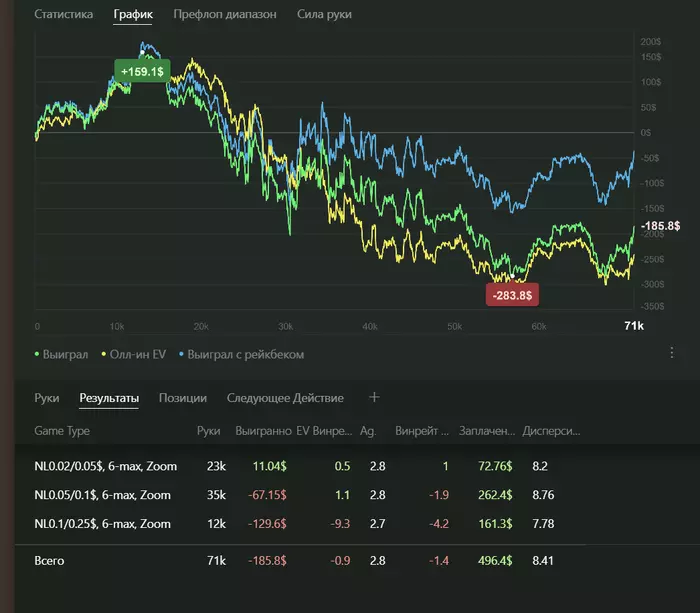Go to Следующее Действие tab
This screenshot has height=613, width=700.
click(x=285, y=398)
